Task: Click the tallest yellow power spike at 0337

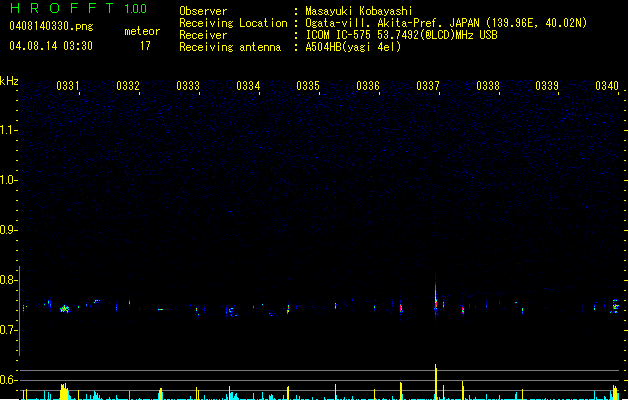Action: point(436,381)
